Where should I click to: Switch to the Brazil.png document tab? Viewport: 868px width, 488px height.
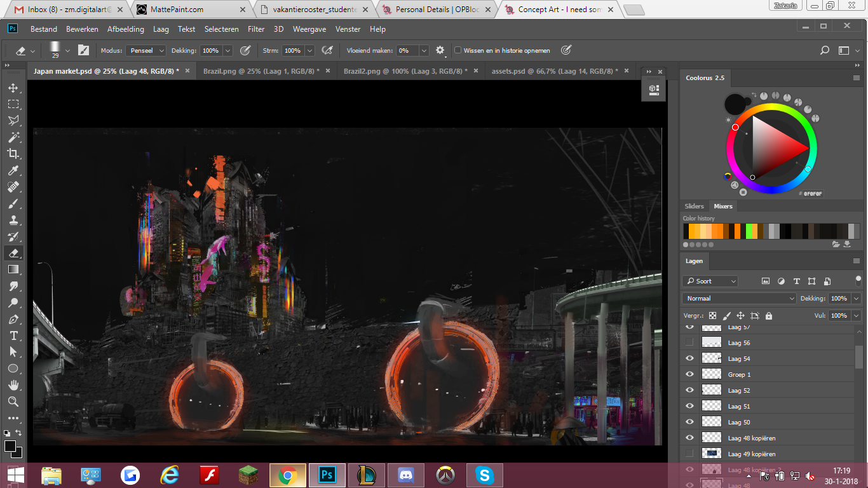coord(261,71)
